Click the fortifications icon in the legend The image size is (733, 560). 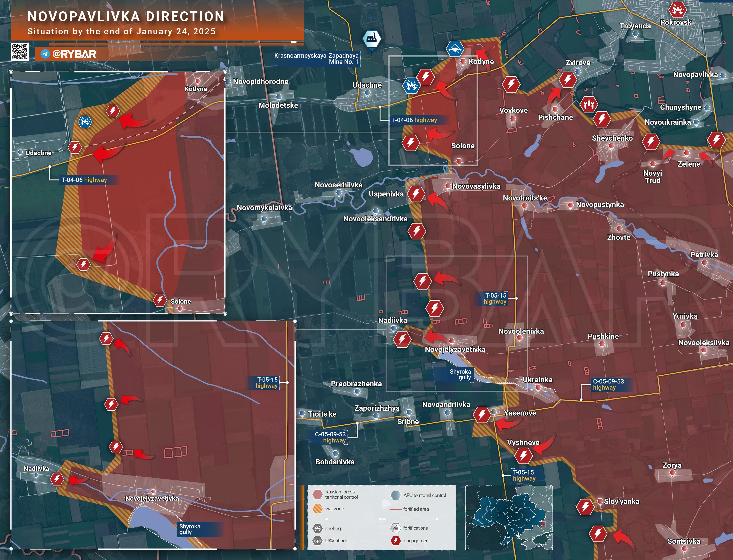pos(395,528)
